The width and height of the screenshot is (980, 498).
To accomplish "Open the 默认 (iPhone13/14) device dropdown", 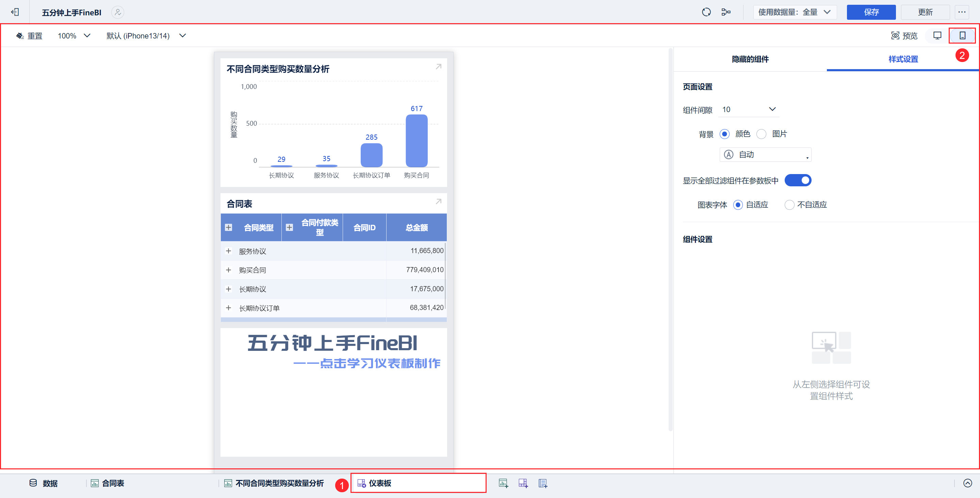I will pyautogui.click(x=146, y=36).
